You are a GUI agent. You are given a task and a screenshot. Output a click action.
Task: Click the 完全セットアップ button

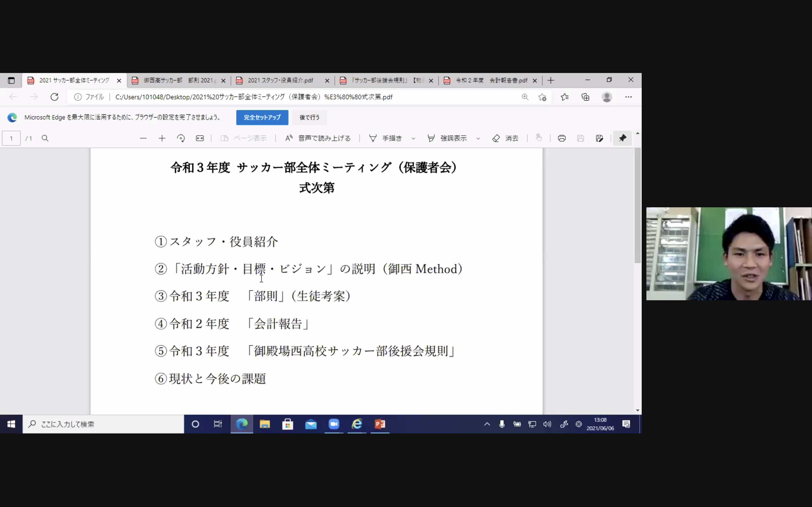[262, 118]
